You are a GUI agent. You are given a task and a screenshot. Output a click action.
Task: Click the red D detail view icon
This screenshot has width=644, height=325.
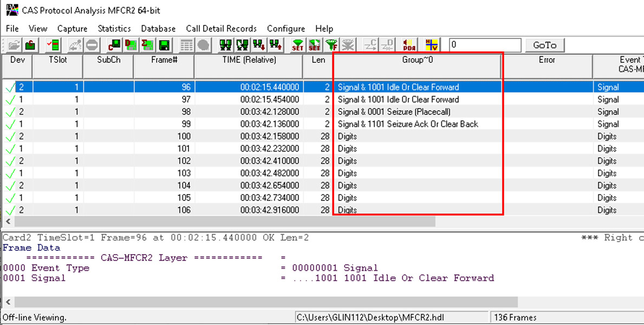point(131,45)
